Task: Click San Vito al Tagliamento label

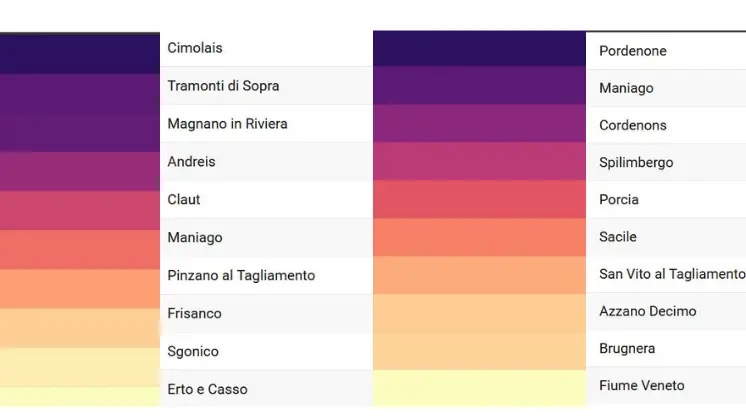Action: point(672,274)
